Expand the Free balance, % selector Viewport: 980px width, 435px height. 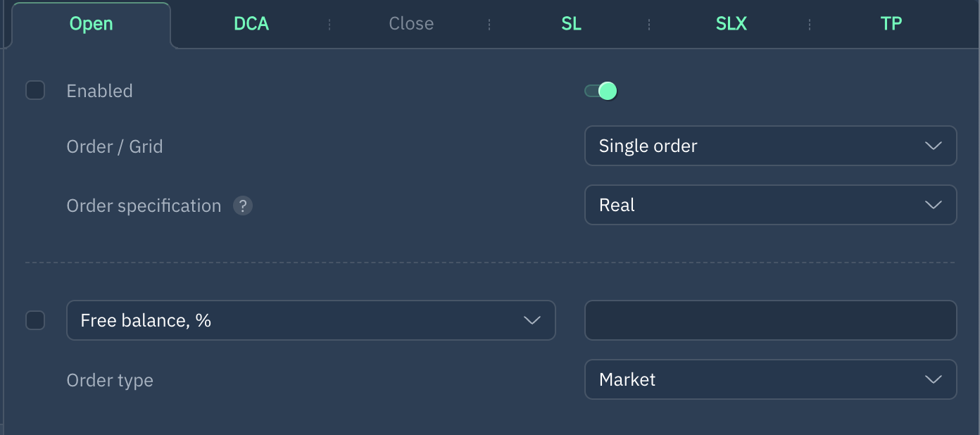pyautogui.click(x=310, y=321)
